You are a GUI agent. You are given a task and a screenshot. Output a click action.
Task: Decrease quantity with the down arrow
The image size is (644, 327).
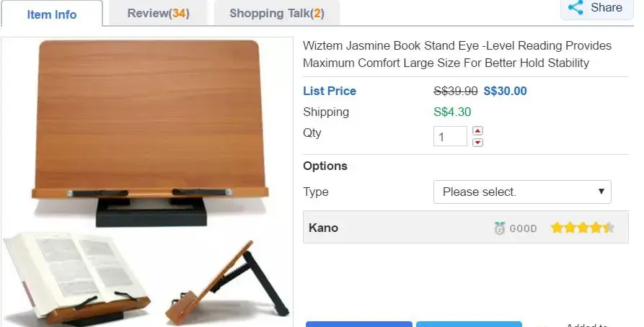pos(477,143)
